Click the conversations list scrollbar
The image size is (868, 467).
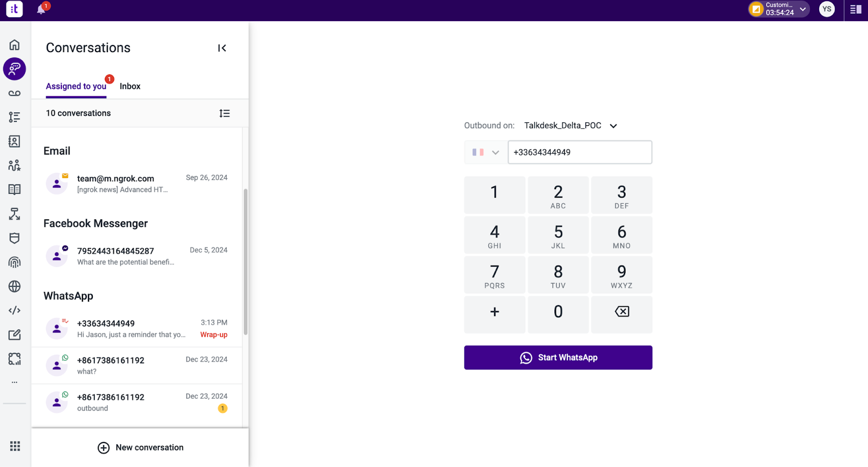coord(245,262)
